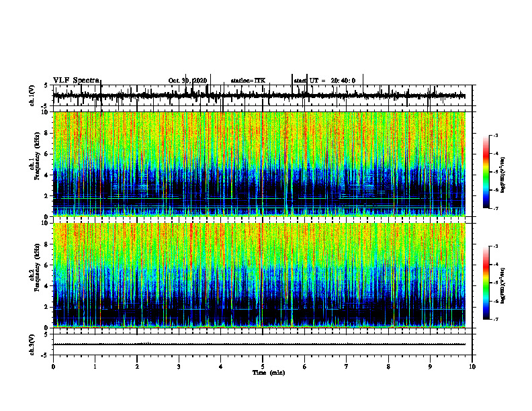This screenshot has width=532, height=411.
Task: Click the "1" minute tick label
Action: 95,367
